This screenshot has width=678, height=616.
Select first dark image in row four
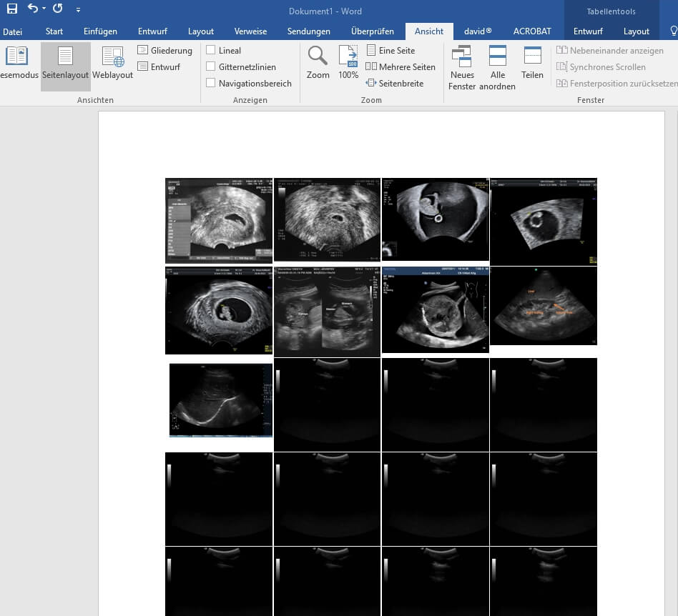[x=219, y=499]
